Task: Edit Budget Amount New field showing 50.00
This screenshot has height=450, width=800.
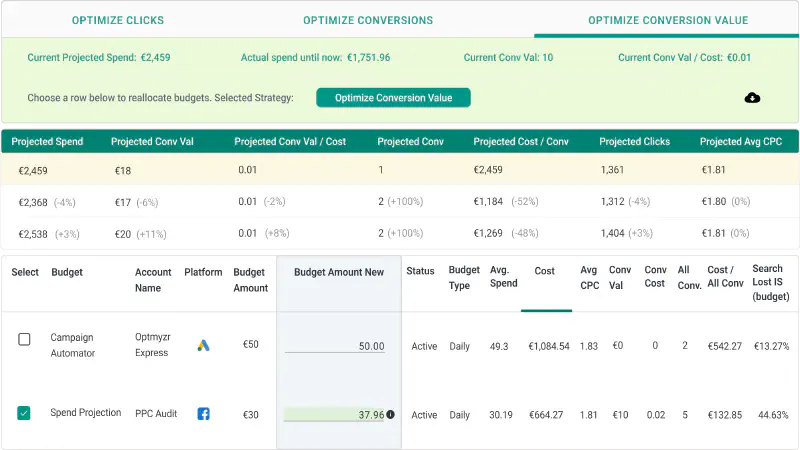Action: click(335, 346)
